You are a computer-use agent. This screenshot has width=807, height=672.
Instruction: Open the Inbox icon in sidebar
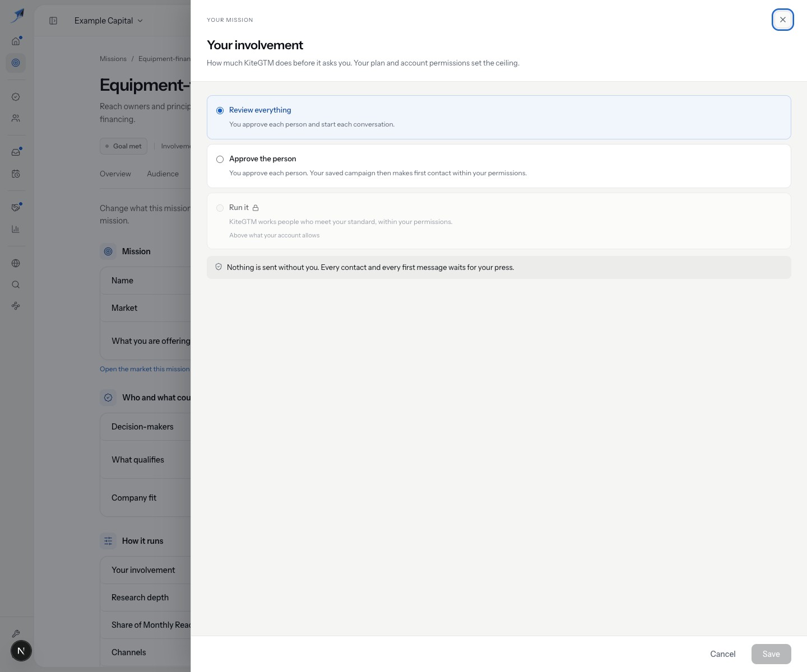click(x=16, y=152)
